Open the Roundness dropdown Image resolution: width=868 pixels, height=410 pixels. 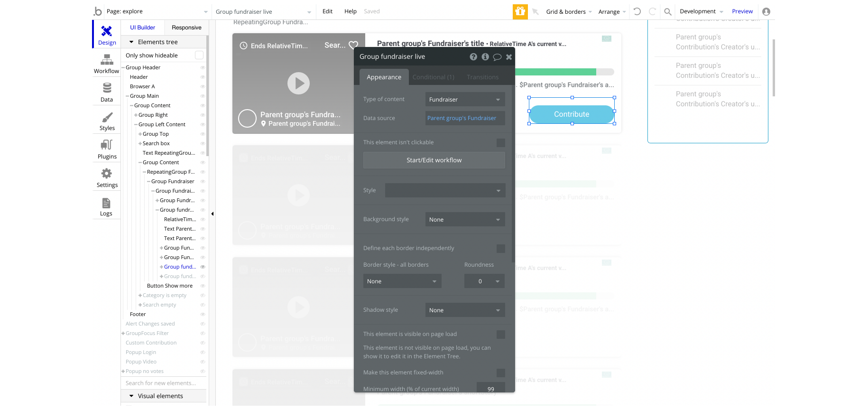pyautogui.click(x=484, y=281)
